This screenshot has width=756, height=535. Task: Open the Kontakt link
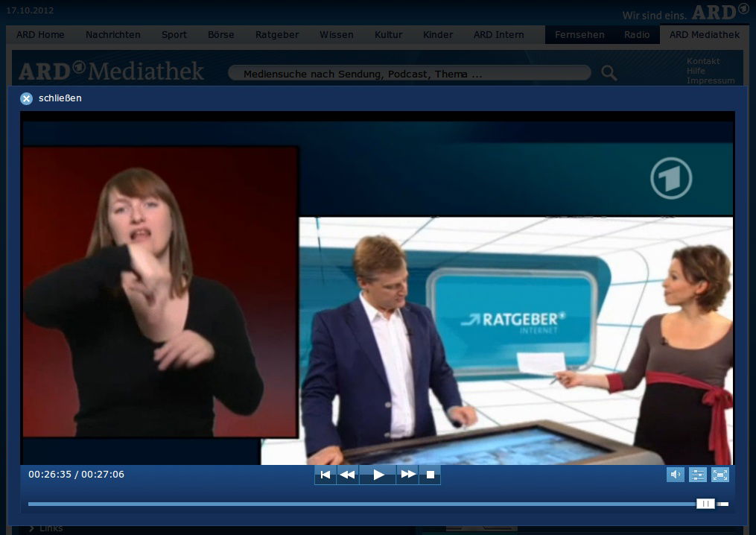coord(703,61)
